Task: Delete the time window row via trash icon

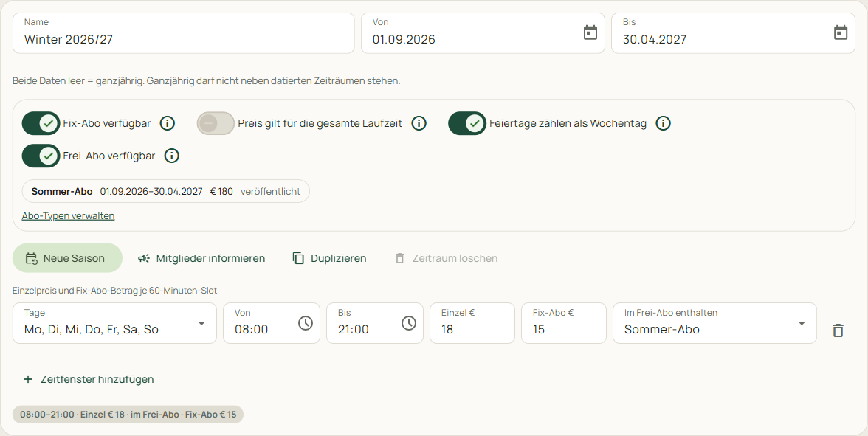Action: (x=838, y=331)
